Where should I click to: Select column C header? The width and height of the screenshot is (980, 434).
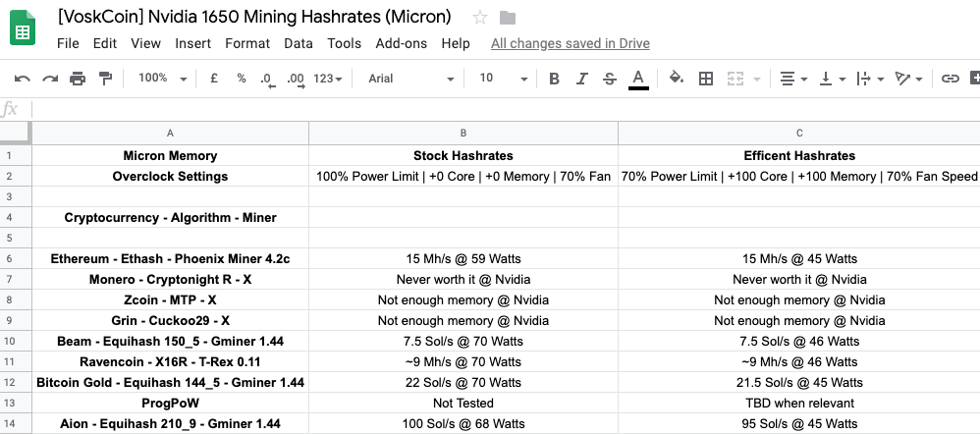799,134
